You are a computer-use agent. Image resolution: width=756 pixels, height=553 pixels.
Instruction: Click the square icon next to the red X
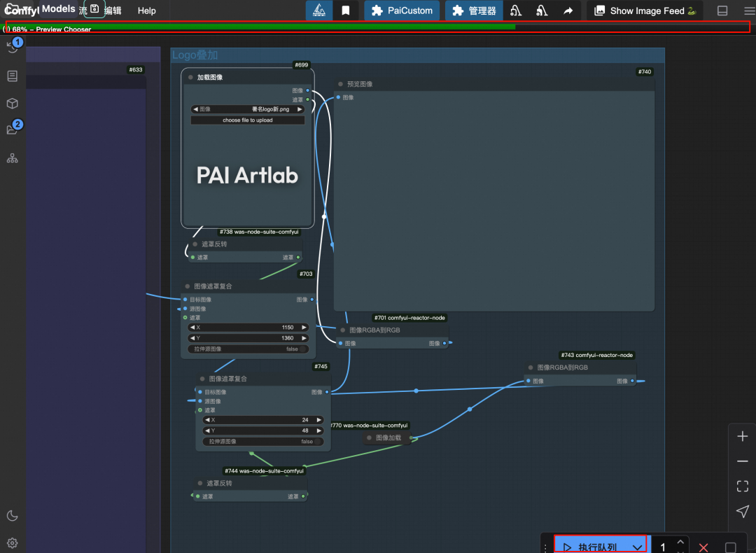click(x=730, y=547)
